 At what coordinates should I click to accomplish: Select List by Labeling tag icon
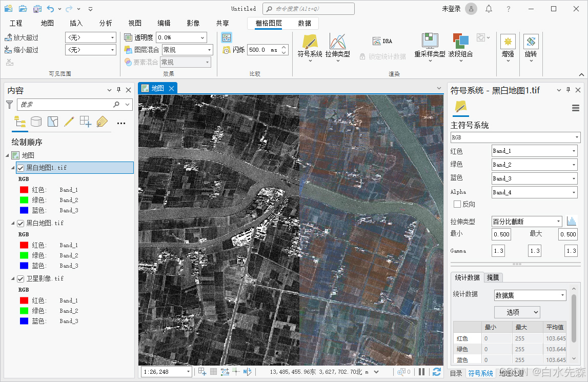coord(102,122)
